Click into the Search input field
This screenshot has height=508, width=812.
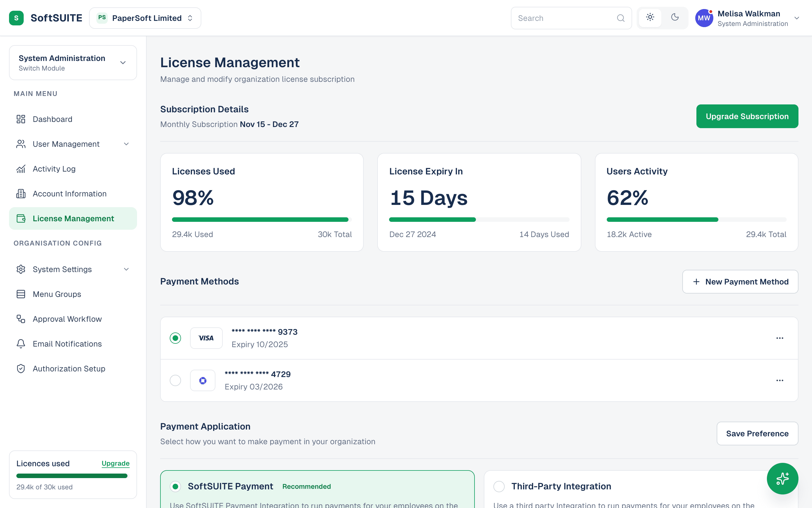coord(571,18)
